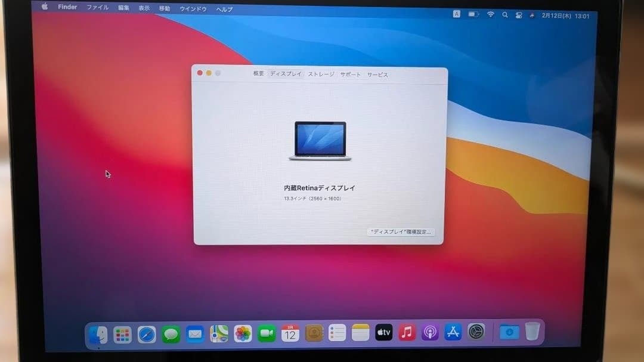Start FaceTime from the Dock
Image resolution: width=644 pixels, height=362 pixels.
click(266, 334)
